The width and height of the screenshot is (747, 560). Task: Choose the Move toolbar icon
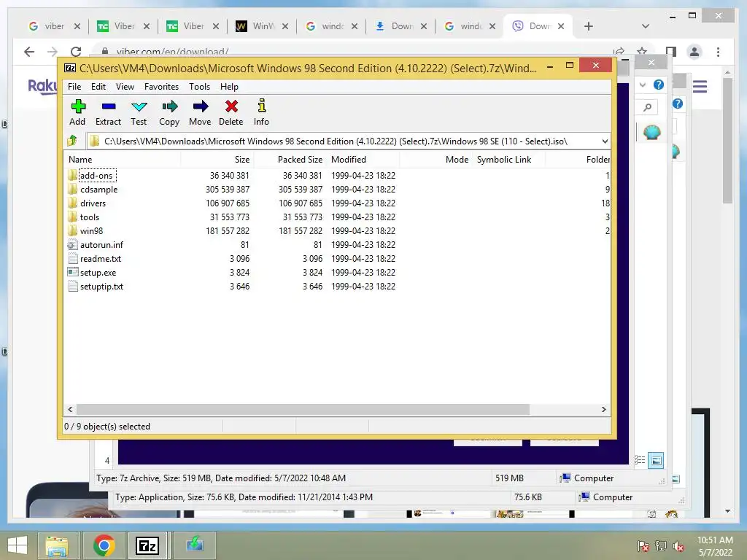coord(200,112)
